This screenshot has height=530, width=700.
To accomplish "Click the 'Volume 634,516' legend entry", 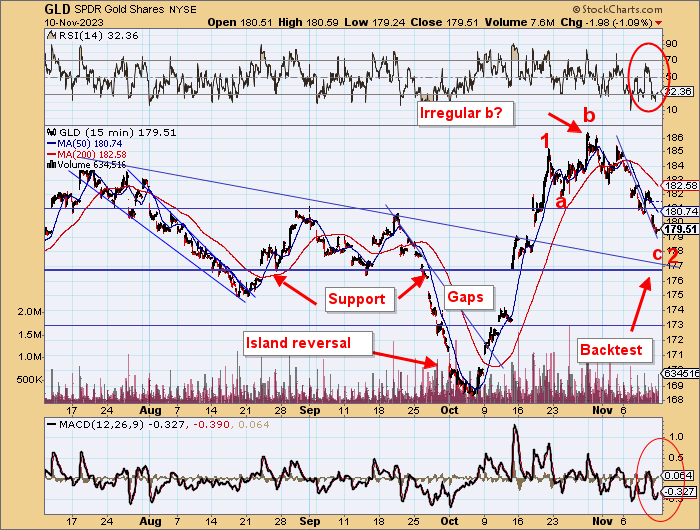I will coord(91,165).
